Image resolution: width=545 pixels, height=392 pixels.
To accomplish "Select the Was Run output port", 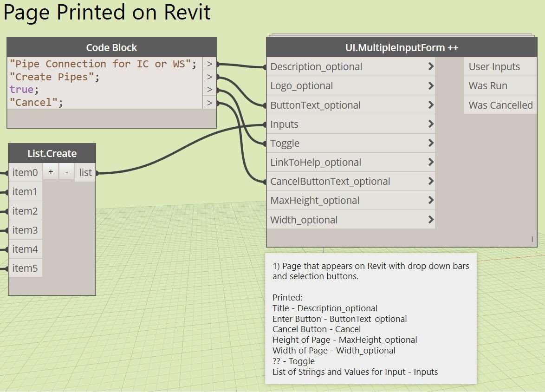I will click(500, 85).
